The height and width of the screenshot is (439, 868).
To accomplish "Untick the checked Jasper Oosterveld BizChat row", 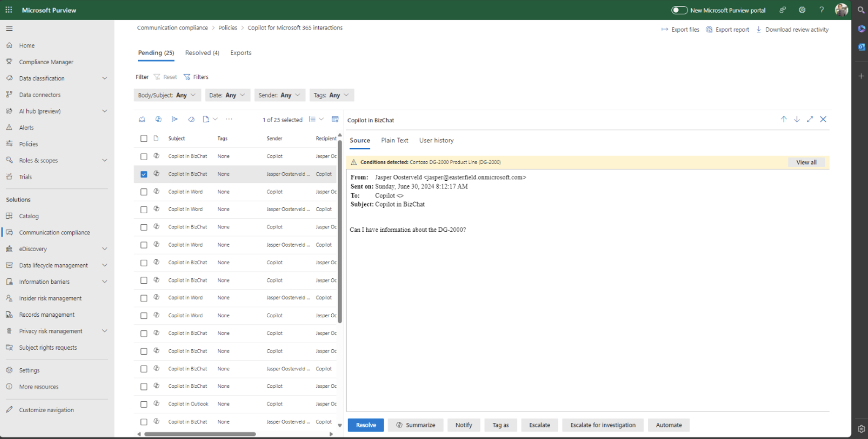I will point(144,174).
